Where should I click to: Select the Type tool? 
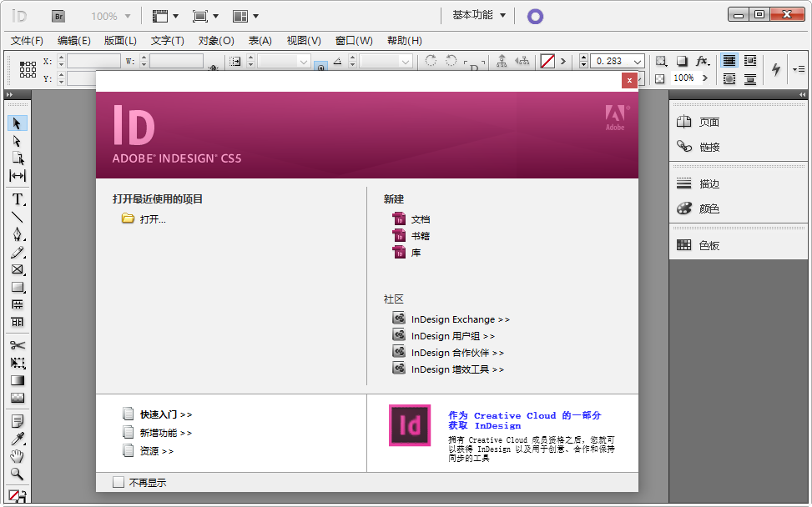[17, 199]
